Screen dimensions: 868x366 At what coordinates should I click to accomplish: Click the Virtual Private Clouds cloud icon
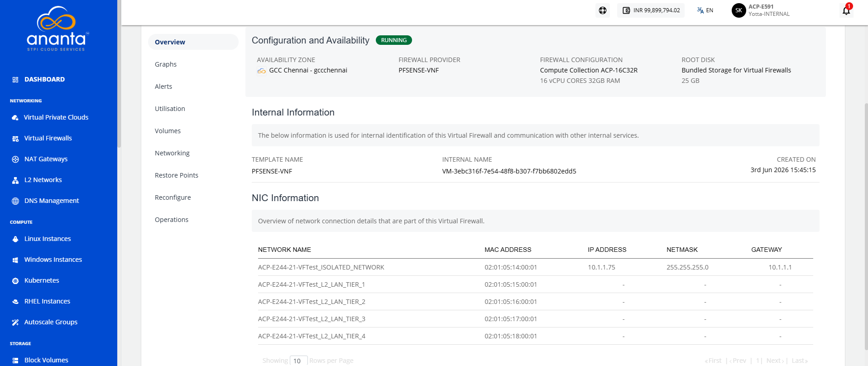click(x=15, y=118)
